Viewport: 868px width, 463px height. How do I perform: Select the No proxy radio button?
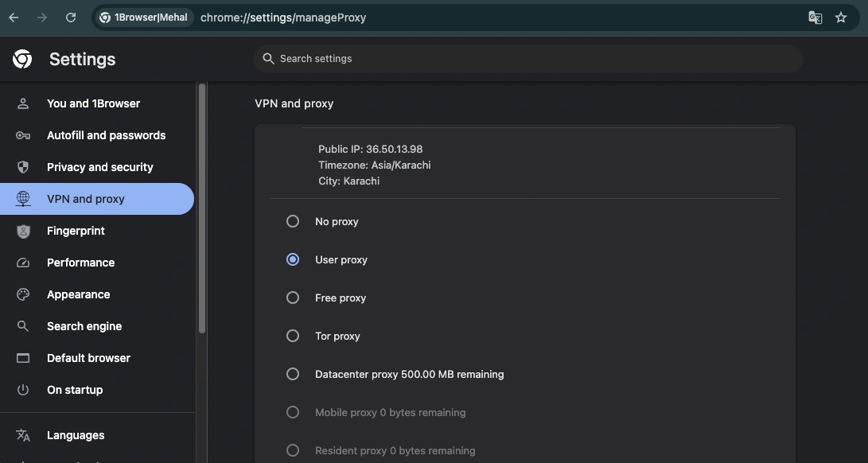pyautogui.click(x=293, y=221)
